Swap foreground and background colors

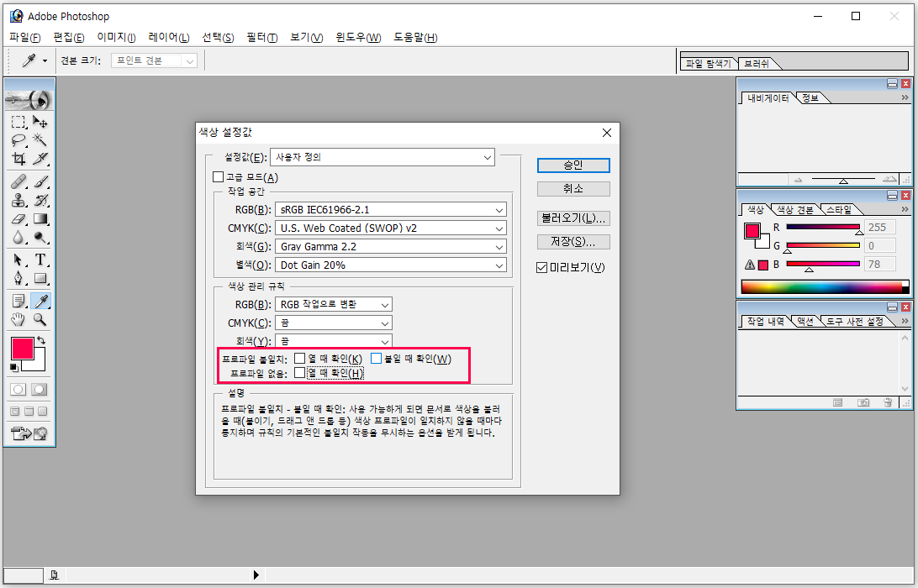[41, 340]
